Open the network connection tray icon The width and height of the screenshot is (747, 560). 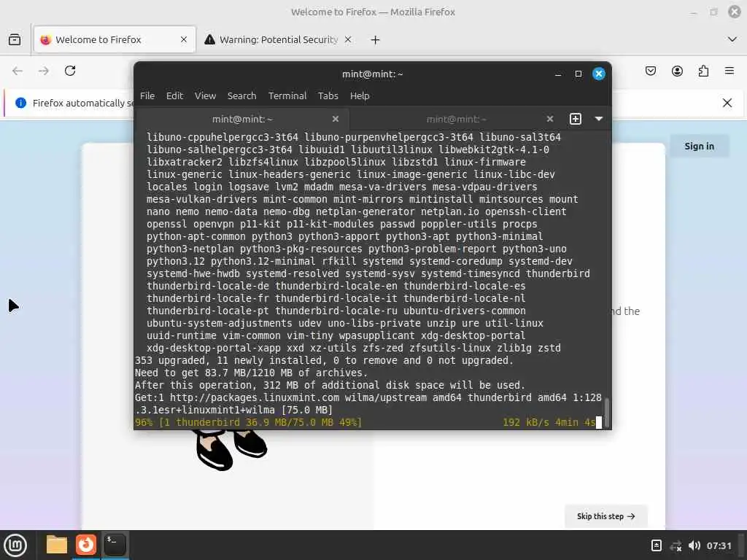pyautogui.click(x=676, y=545)
